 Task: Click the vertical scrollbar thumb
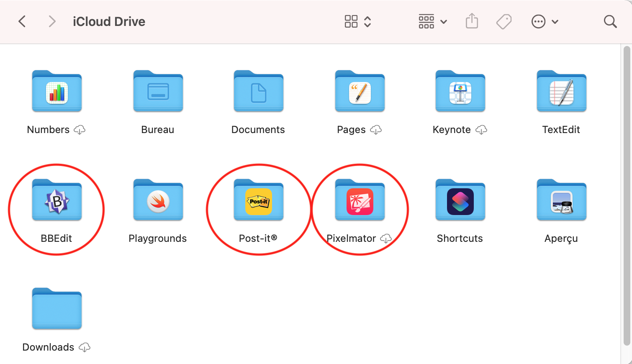coord(627,196)
